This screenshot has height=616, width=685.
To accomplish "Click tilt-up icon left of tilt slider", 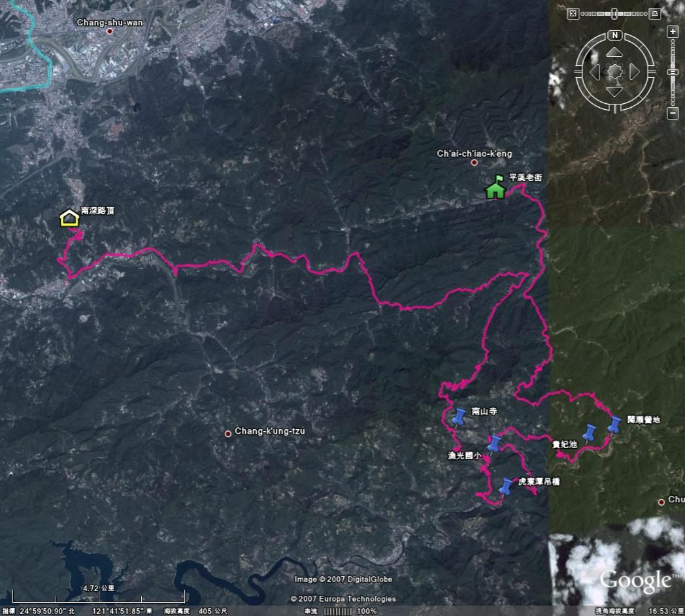I will [573, 14].
